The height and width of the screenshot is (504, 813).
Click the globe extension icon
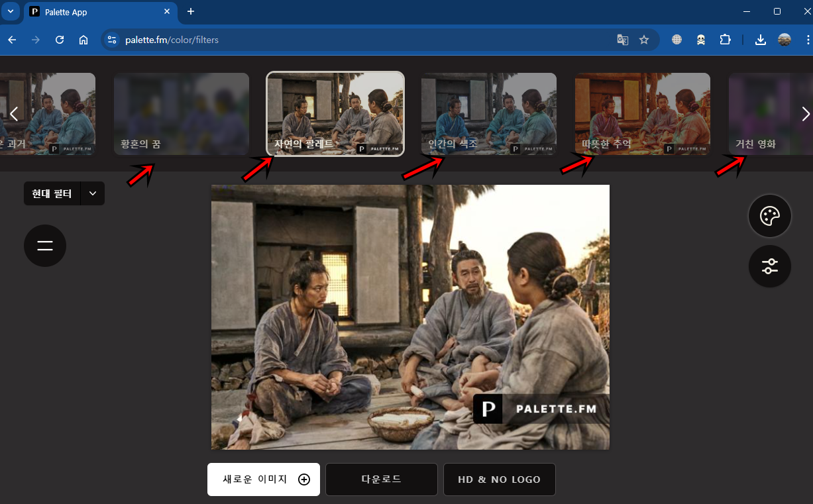tap(677, 40)
